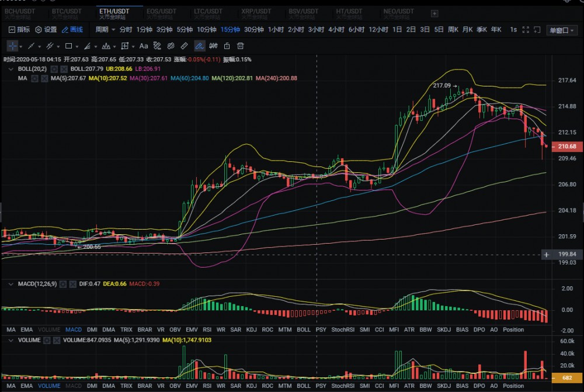Switch chart to 1日 daily candles
The height and width of the screenshot is (392, 584).
pos(398,29)
